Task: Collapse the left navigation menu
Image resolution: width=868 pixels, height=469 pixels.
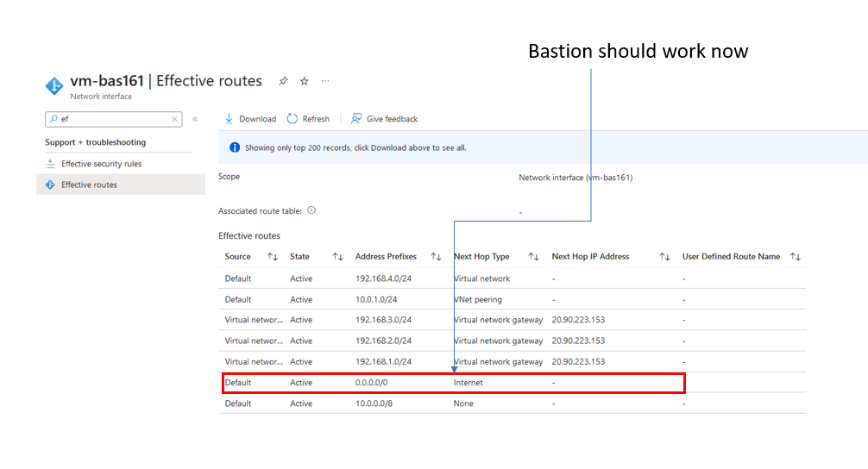Action: click(195, 119)
